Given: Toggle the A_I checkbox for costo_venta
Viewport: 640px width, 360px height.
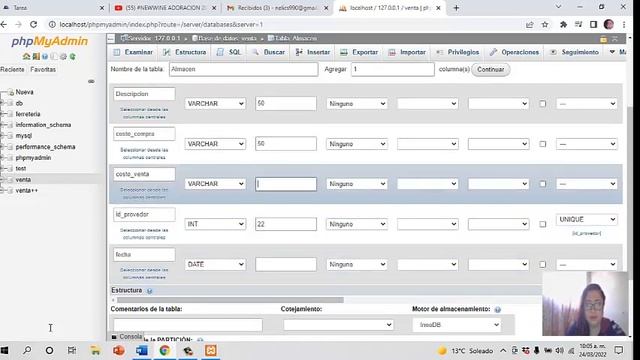Looking at the screenshot, I should click(x=542, y=184).
